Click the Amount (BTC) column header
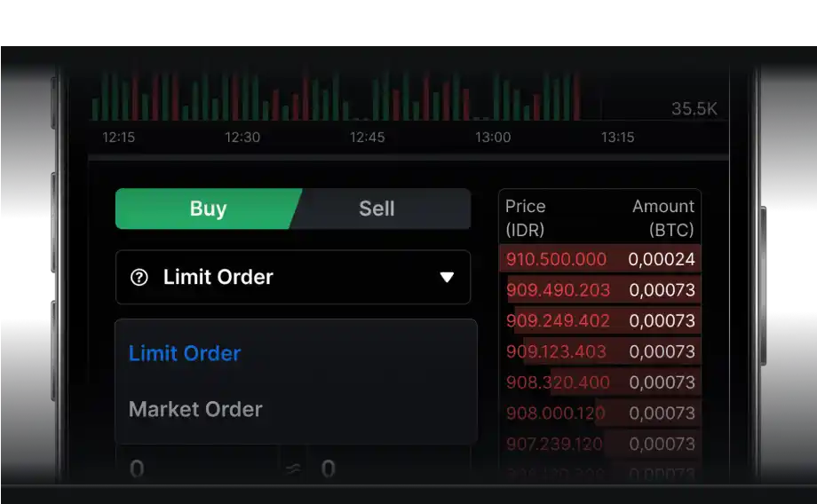The height and width of the screenshot is (504, 817). coord(662,217)
